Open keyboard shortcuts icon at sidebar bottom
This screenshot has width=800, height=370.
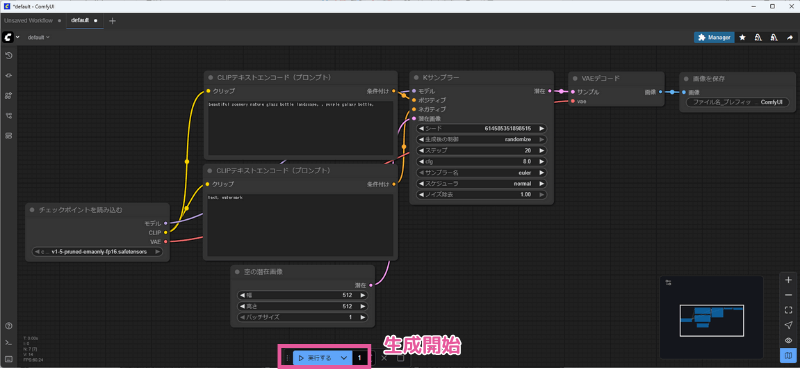click(x=8, y=358)
